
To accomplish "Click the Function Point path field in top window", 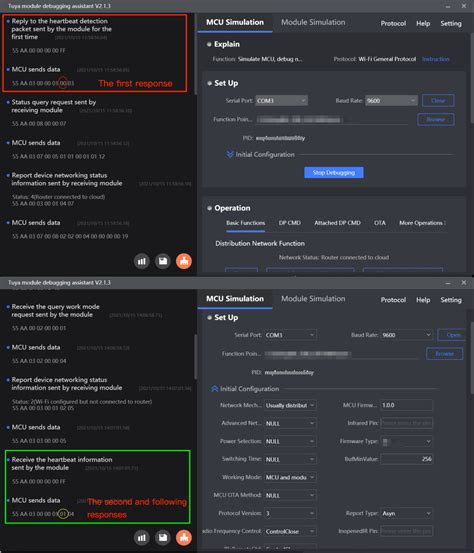I will tap(332, 120).
